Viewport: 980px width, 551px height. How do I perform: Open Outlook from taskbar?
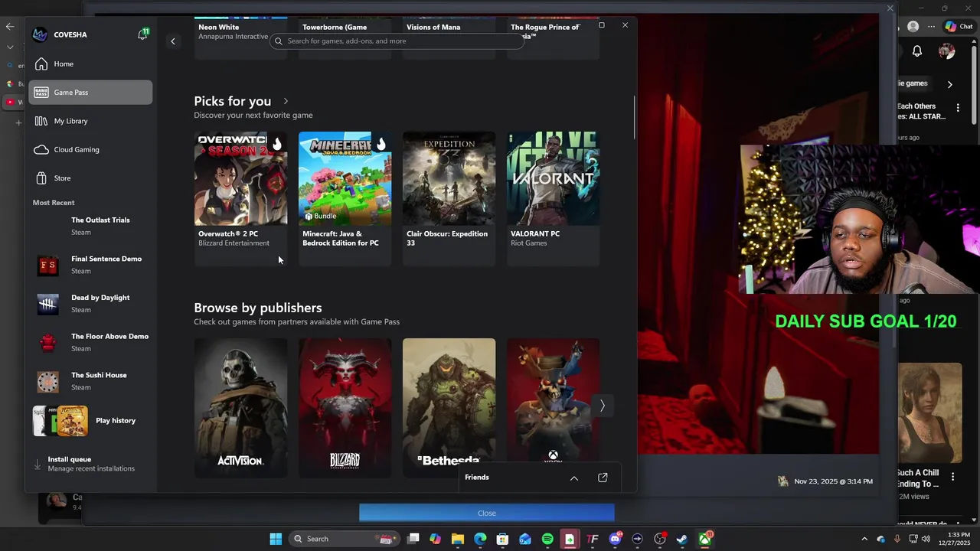pos(525,539)
